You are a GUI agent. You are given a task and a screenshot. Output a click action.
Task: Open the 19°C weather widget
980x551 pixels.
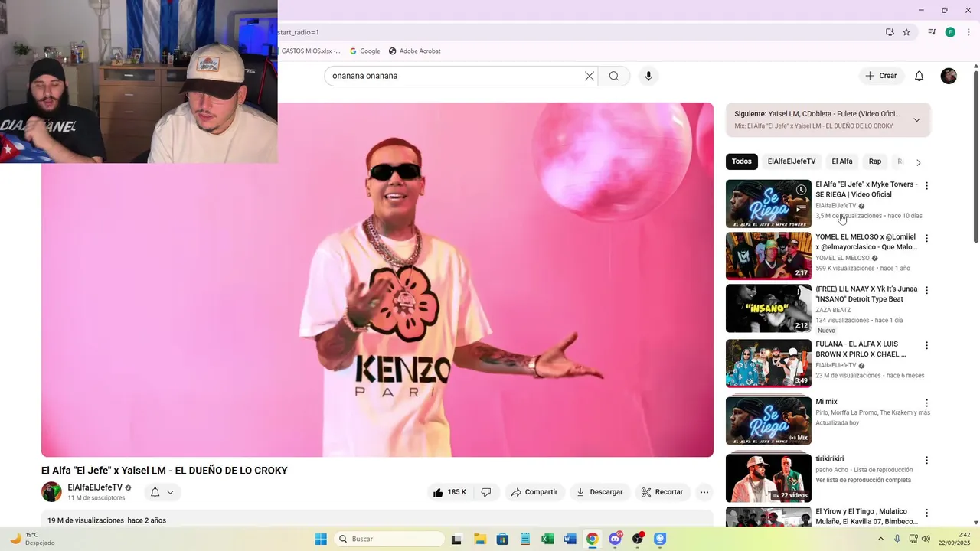[32, 539]
